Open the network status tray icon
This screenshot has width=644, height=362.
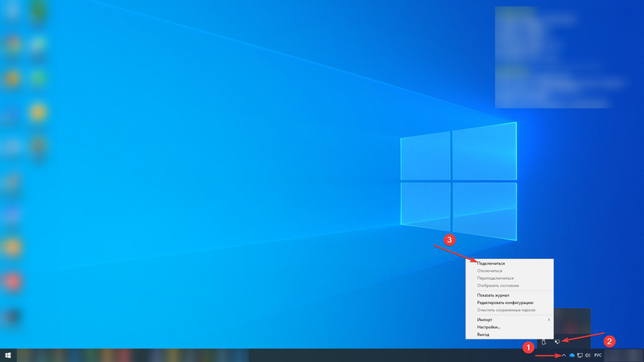[580, 355]
